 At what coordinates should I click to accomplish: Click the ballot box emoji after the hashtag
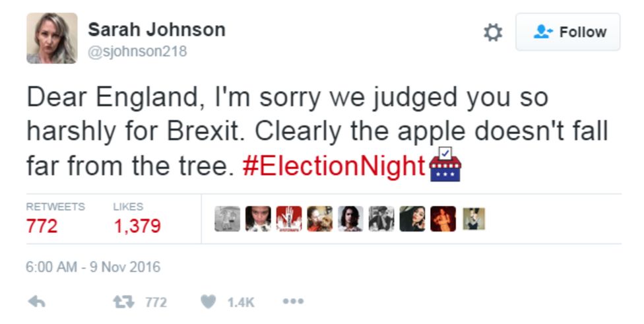(x=445, y=165)
